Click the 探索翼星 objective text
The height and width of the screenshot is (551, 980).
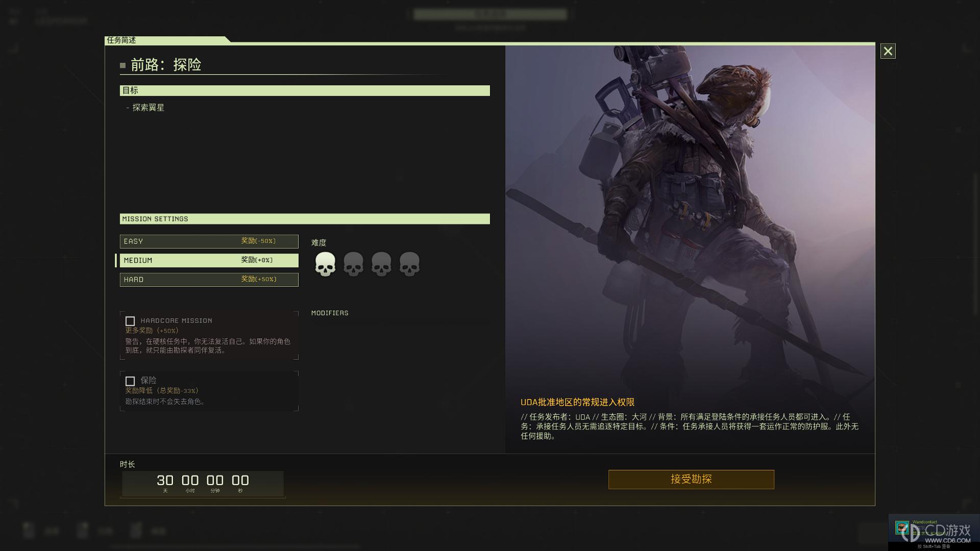pos(149,108)
